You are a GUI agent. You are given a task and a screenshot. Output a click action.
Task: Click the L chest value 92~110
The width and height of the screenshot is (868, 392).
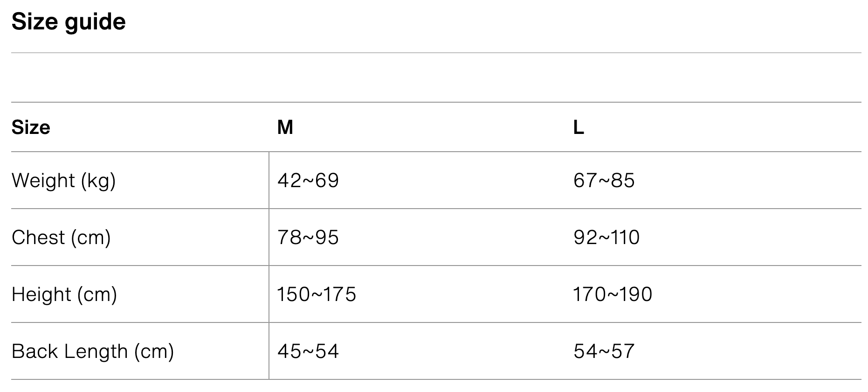[606, 238]
